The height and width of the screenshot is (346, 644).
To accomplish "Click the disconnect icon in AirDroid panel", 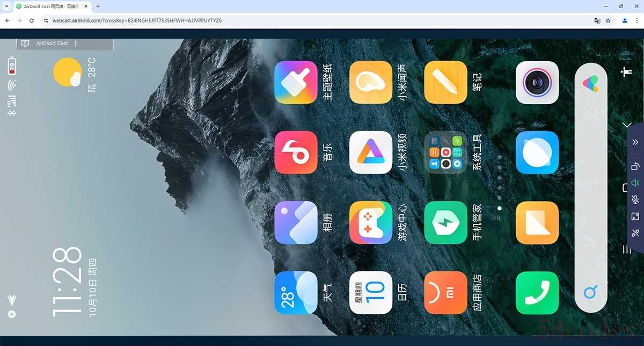I will (635, 233).
